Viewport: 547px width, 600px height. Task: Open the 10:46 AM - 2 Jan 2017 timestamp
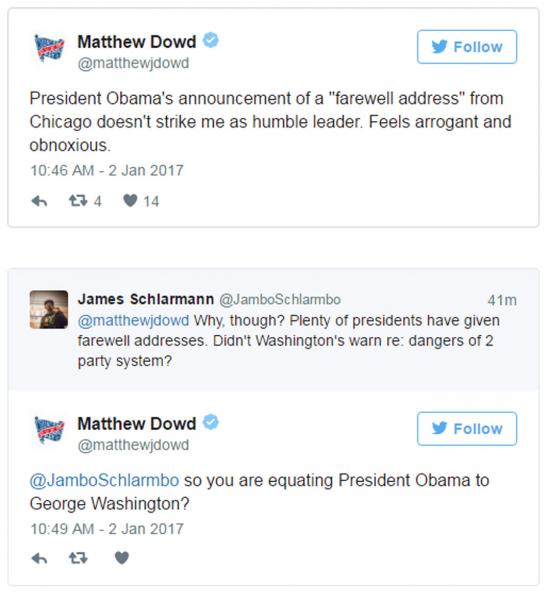[x=107, y=170]
